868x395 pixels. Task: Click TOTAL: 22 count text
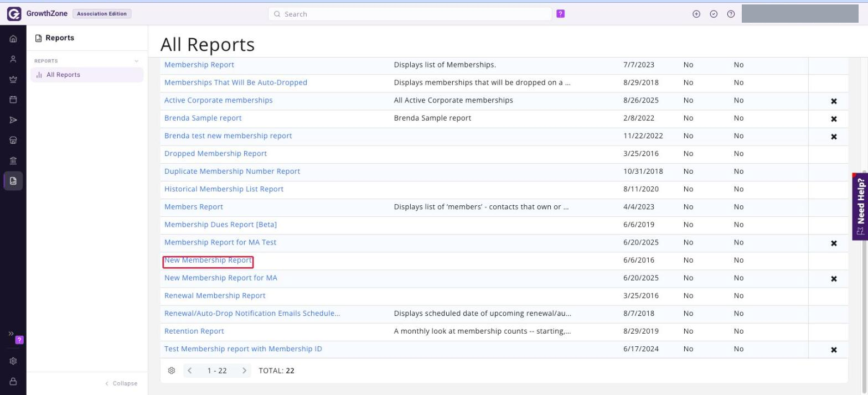coord(277,371)
